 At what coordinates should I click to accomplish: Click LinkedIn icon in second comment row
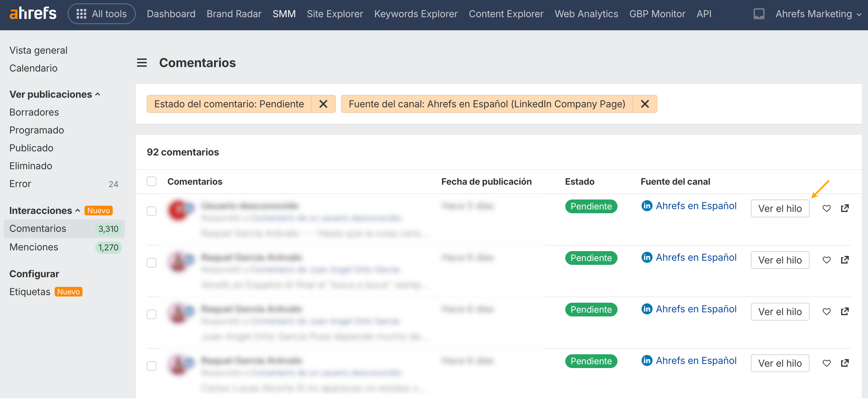tap(647, 257)
